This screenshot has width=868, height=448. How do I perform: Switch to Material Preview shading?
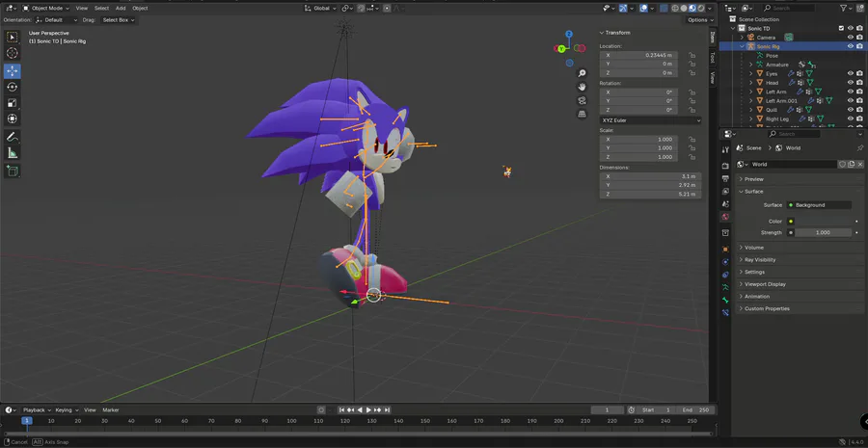692,9
